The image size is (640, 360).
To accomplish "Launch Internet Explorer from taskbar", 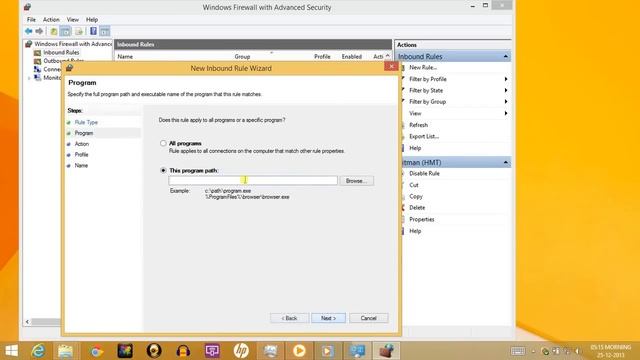I will click(x=38, y=351).
